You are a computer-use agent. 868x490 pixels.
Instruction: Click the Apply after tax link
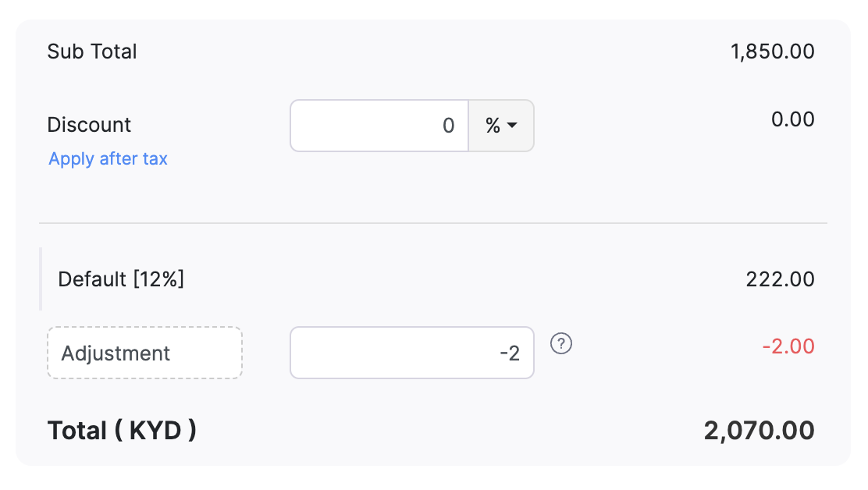[x=107, y=158]
